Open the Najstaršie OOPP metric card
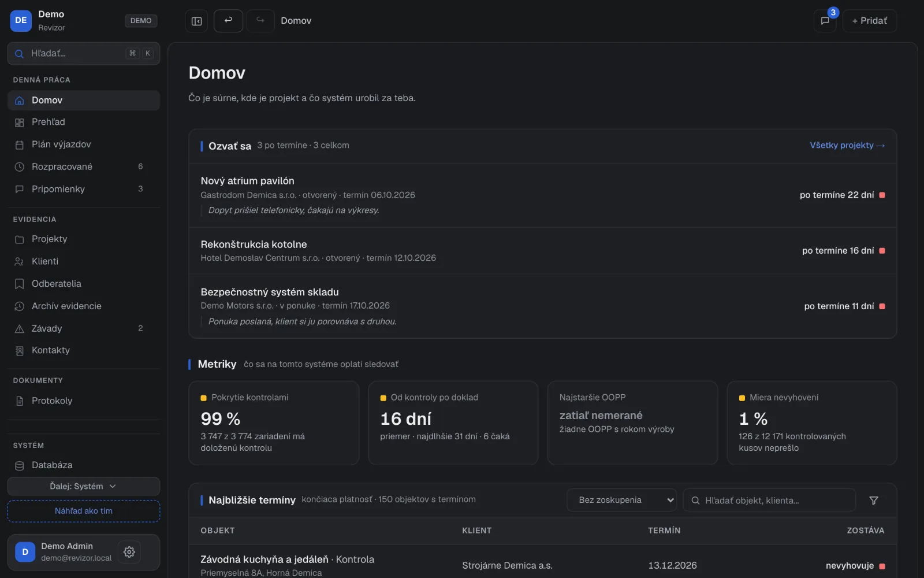The height and width of the screenshot is (578, 924). pos(632,423)
